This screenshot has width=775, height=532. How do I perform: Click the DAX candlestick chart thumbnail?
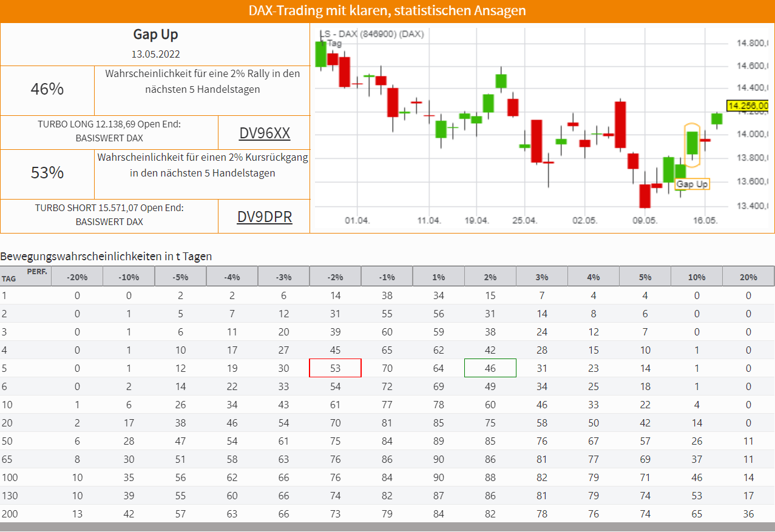542,128
